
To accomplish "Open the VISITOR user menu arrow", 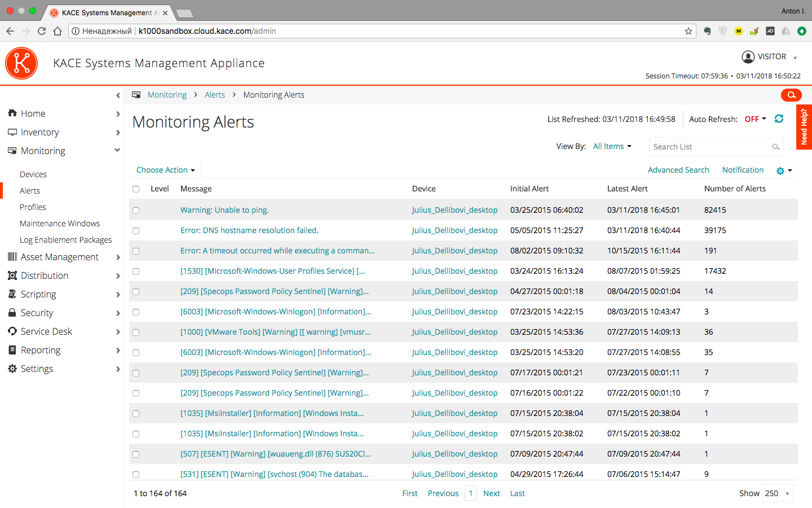I will (795, 58).
